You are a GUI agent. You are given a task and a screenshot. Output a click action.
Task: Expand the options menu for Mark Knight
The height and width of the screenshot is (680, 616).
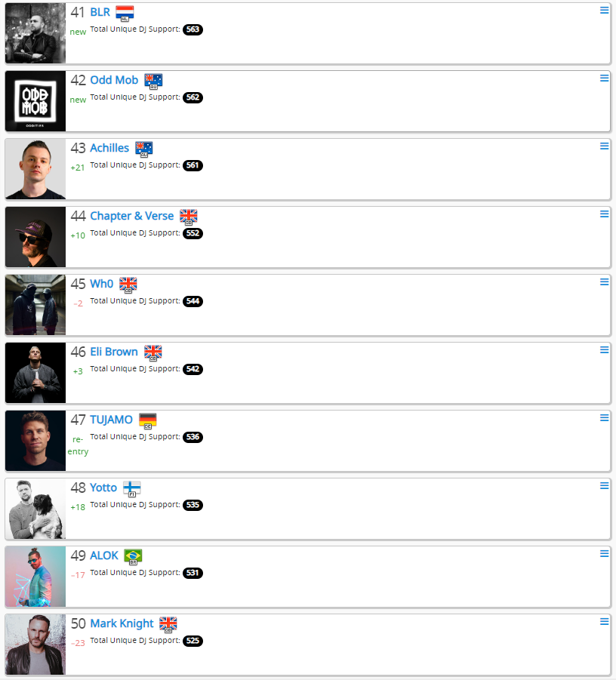[x=604, y=622]
